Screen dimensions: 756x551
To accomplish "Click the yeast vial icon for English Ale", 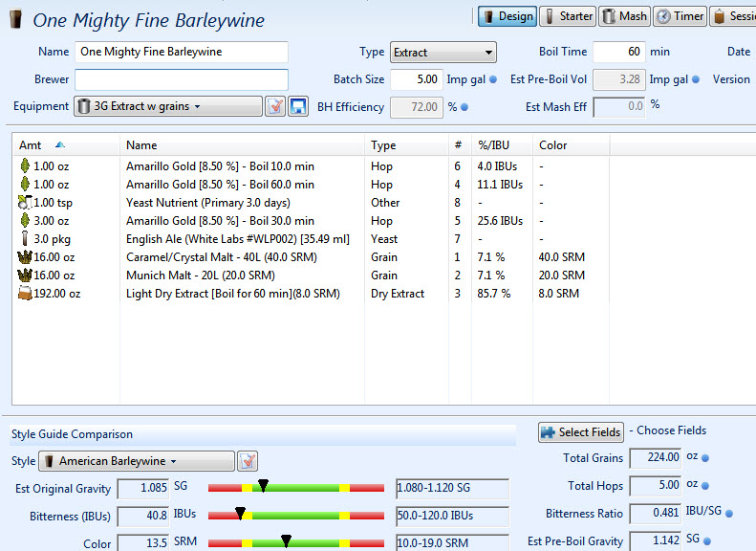I will tap(25, 238).
